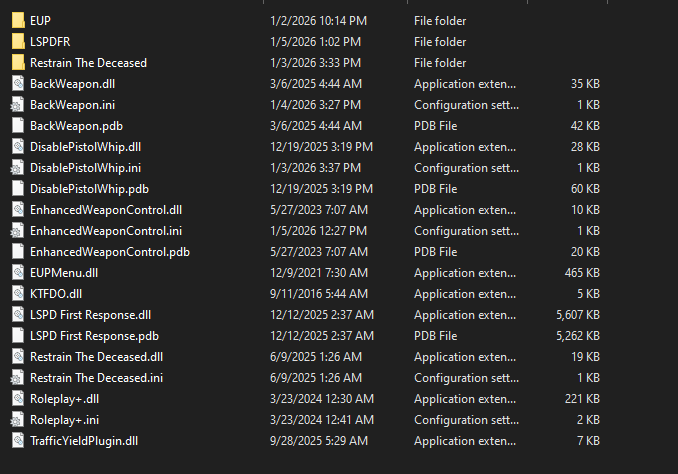Screen dimensions: 678x474
Task: Select the LSPD First Response.pdb file
Action: tap(94, 335)
